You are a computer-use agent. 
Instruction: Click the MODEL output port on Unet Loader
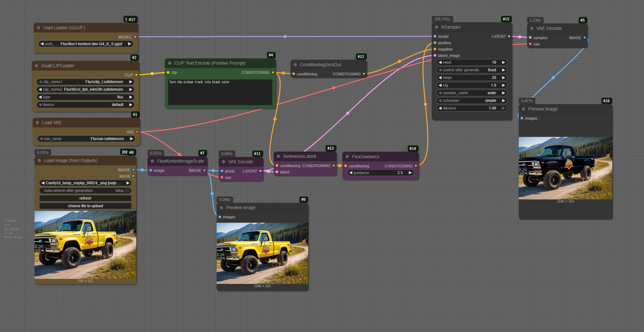(x=135, y=37)
